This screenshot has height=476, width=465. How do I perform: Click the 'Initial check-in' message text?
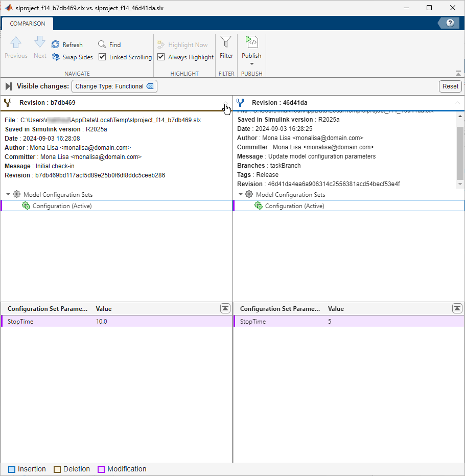click(55, 166)
